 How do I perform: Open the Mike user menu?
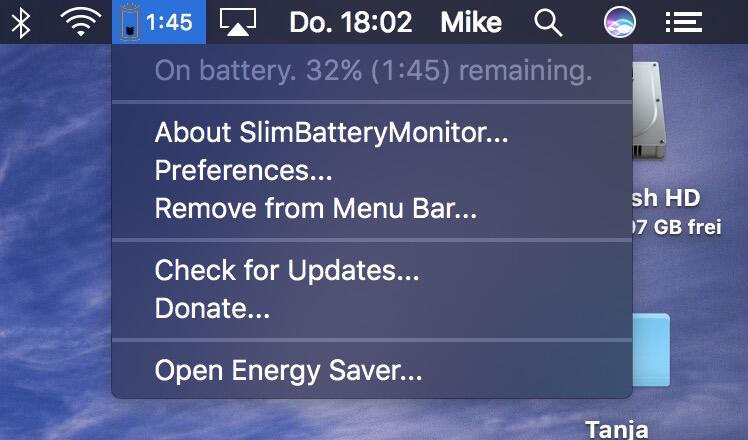pos(471,22)
